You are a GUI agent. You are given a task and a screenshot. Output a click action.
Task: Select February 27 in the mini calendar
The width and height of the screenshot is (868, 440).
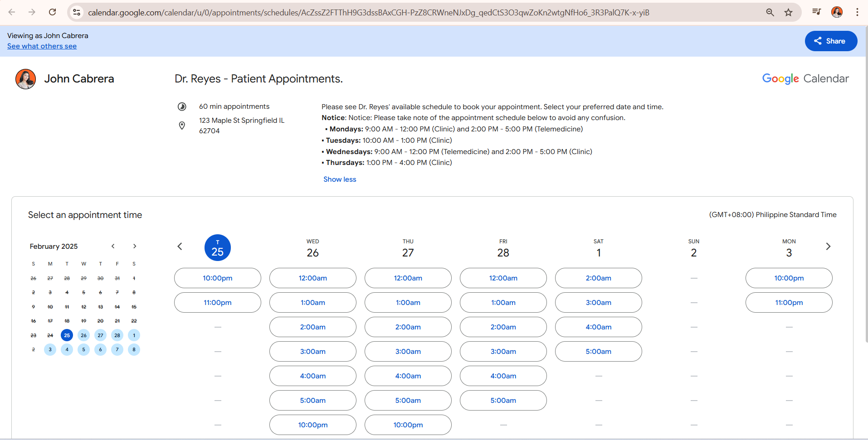click(x=100, y=335)
